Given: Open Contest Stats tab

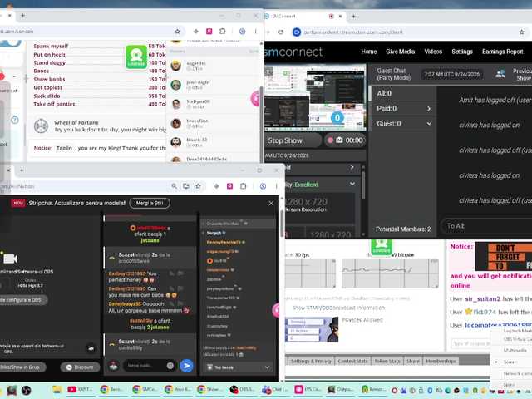Looking at the screenshot, I should coord(352,361).
